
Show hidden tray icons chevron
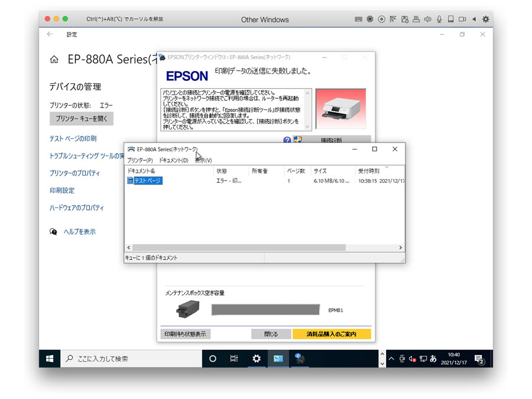(391, 359)
